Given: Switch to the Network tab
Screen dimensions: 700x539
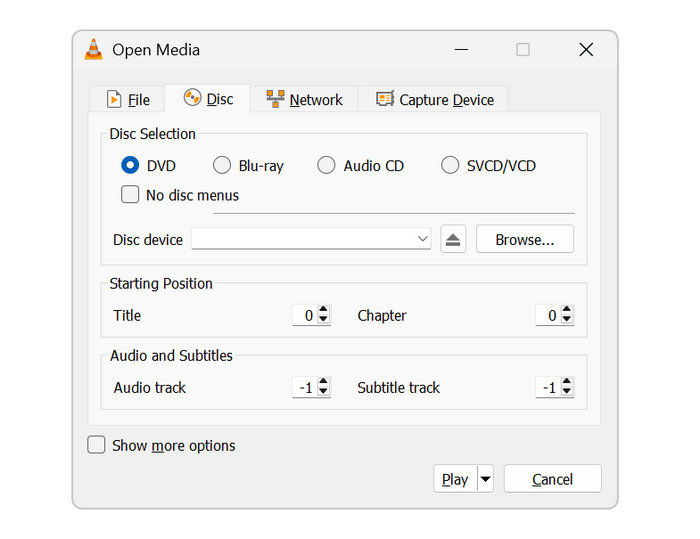Looking at the screenshot, I should [304, 99].
